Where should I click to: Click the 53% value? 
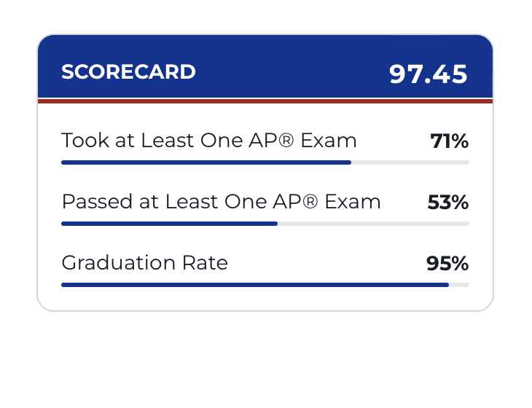(448, 202)
